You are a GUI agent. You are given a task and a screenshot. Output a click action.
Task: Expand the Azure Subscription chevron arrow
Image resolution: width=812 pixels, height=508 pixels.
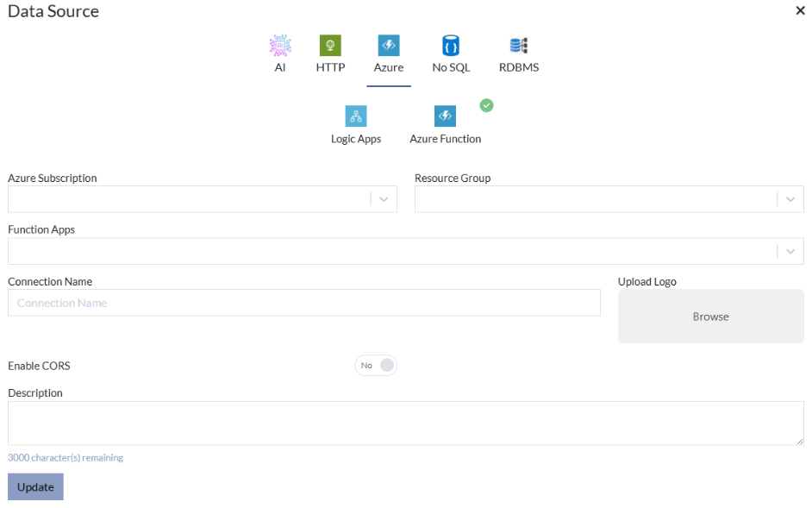(x=384, y=199)
